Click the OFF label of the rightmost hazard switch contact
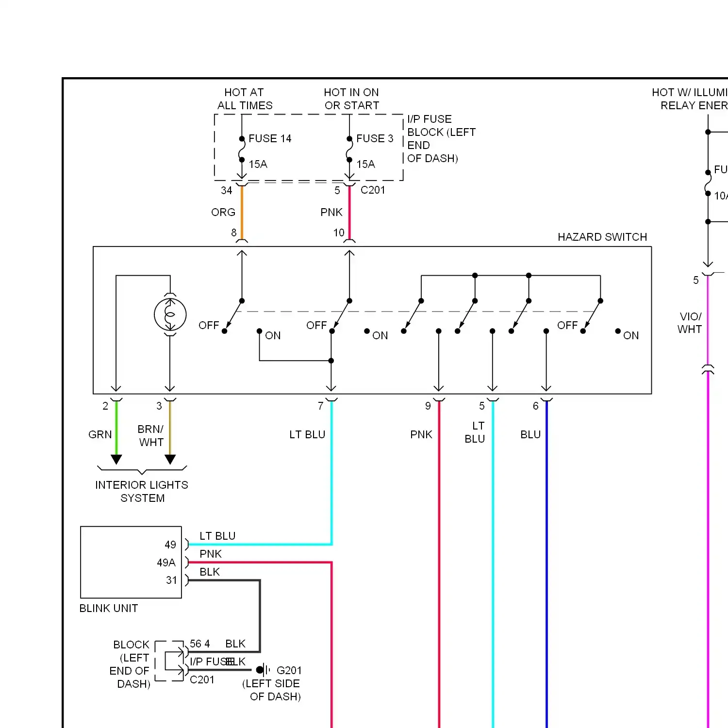The width and height of the screenshot is (728, 728). (x=567, y=325)
